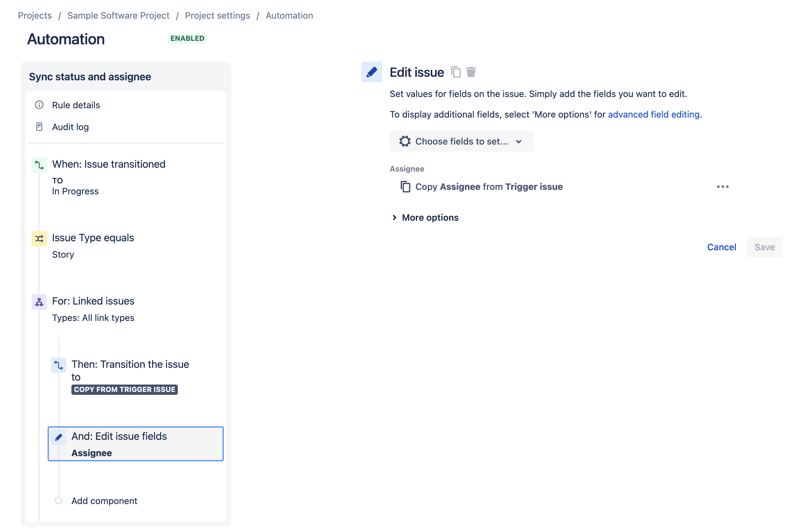
Task: Click the Save button
Action: point(764,247)
